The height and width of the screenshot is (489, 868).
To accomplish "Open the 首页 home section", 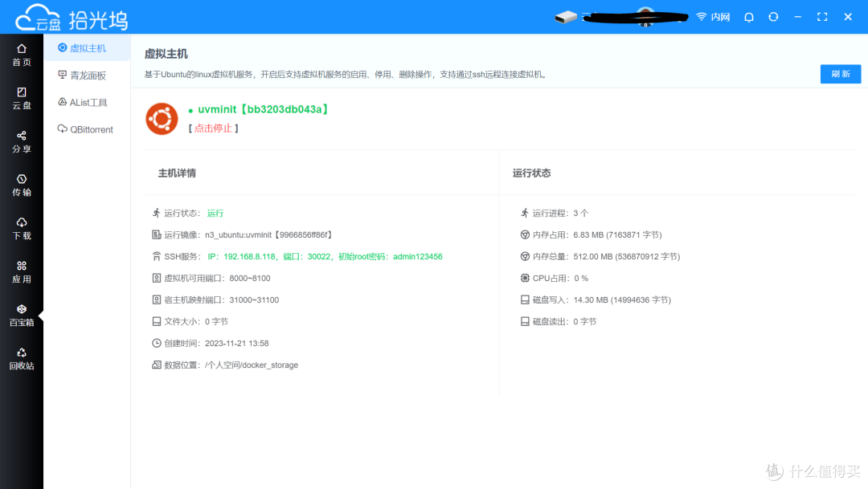I will coord(22,55).
